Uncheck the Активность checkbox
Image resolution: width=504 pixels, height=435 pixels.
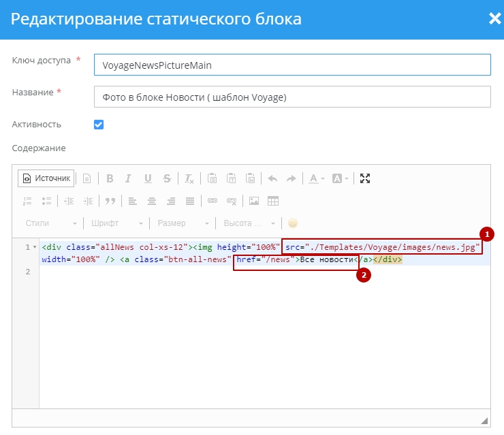tap(99, 125)
